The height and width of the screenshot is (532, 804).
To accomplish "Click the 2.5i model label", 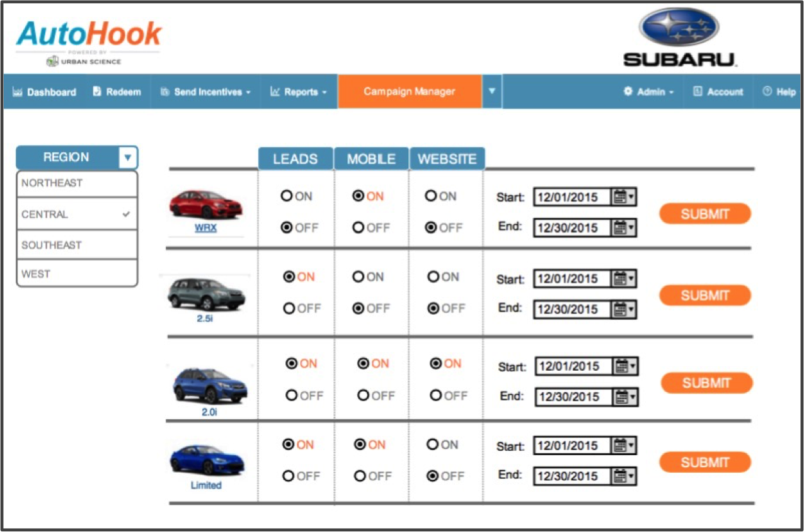I will point(205,319).
